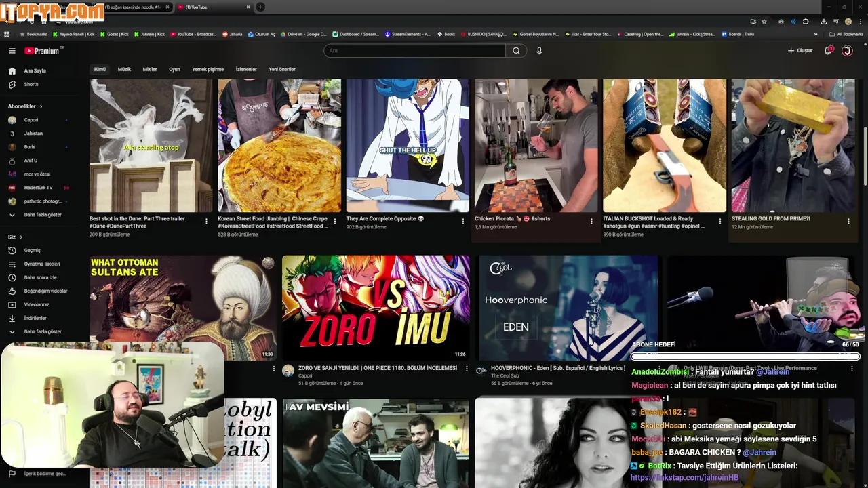This screenshot has width=868, height=488.
Task: Open bookmarks bar overflow chevron
Action: click(x=816, y=34)
